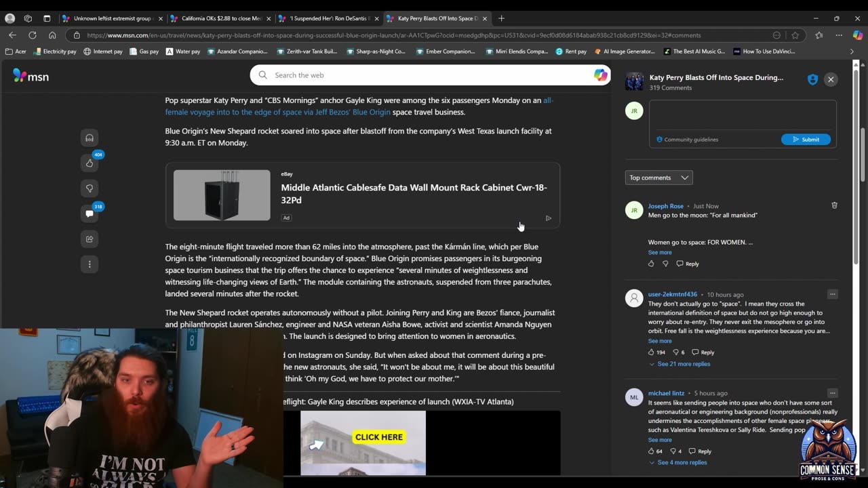Viewport: 868px width, 488px height.
Task: Add page to favorites star icon
Action: [795, 35]
